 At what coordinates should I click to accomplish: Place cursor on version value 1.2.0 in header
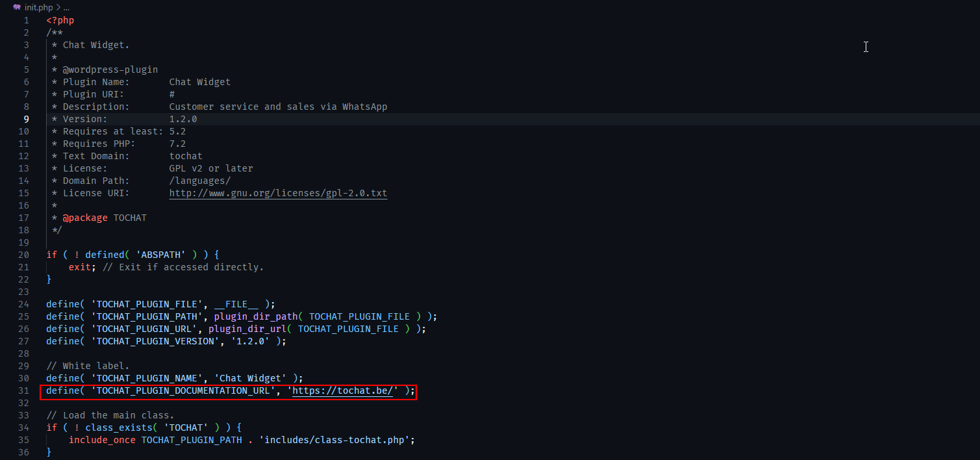[x=183, y=119]
